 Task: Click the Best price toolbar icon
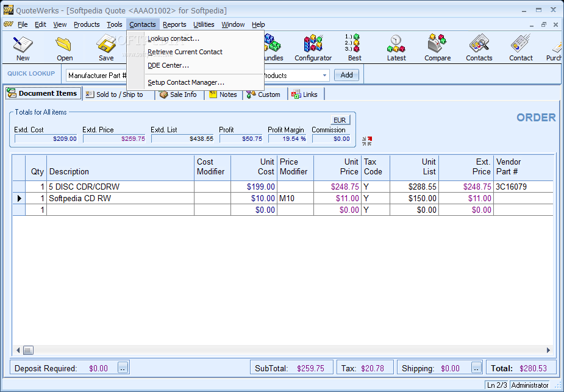pyautogui.click(x=354, y=48)
